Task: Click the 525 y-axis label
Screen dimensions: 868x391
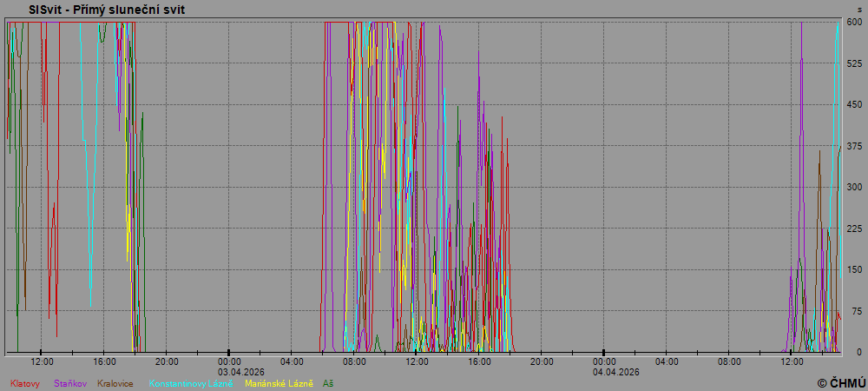Action: pyautogui.click(x=854, y=63)
